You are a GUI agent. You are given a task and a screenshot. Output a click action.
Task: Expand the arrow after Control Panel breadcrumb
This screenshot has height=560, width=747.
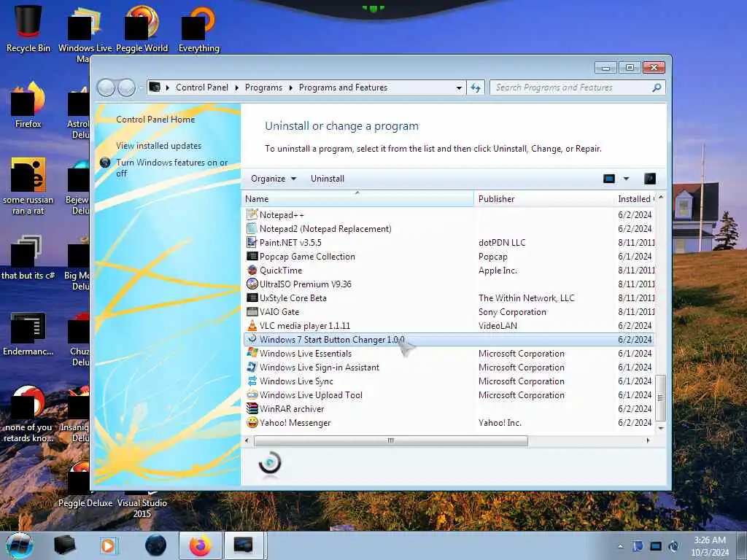(x=237, y=87)
